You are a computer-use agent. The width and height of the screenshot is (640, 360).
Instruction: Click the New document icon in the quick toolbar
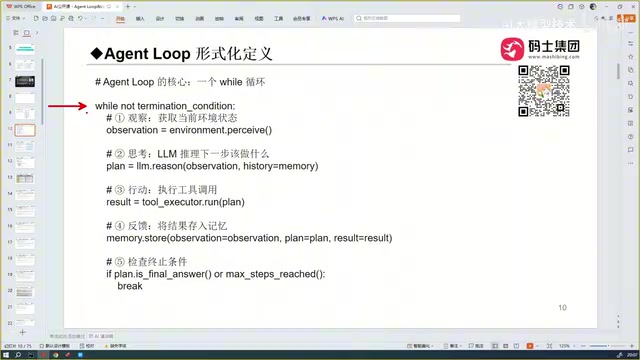tap(36, 18)
